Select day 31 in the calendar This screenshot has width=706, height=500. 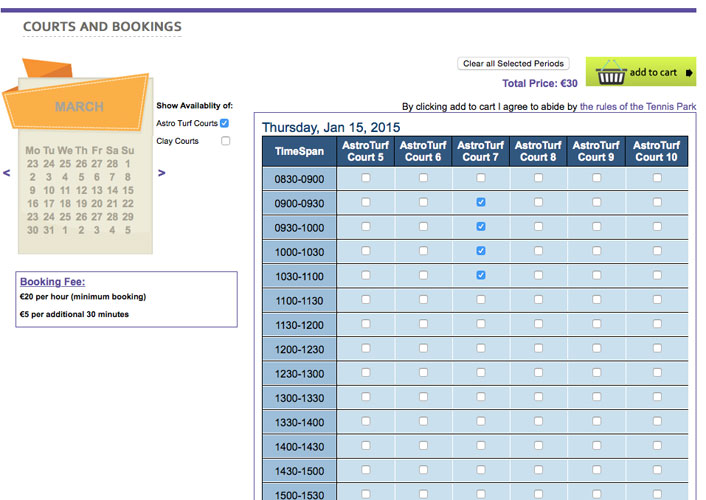pos(49,230)
